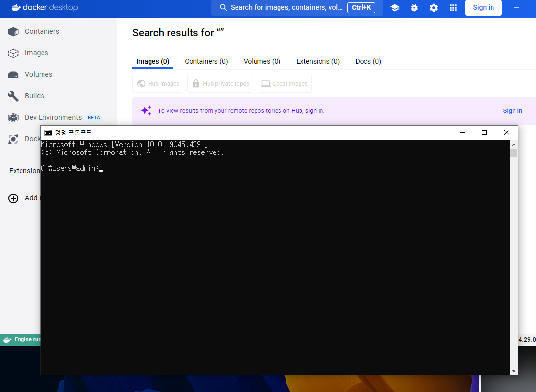Click the whale icon in the status bar

pyautogui.click(x=7, y=340)
